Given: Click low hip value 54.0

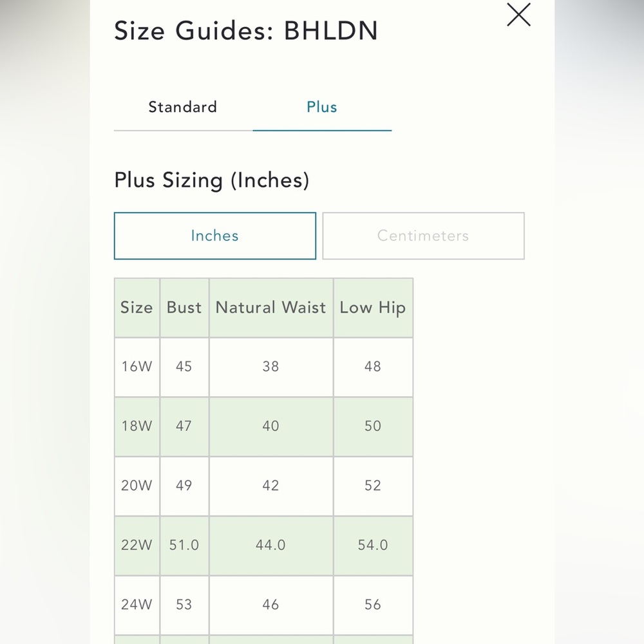Looking at the screenshot, I should coord(373,545).
